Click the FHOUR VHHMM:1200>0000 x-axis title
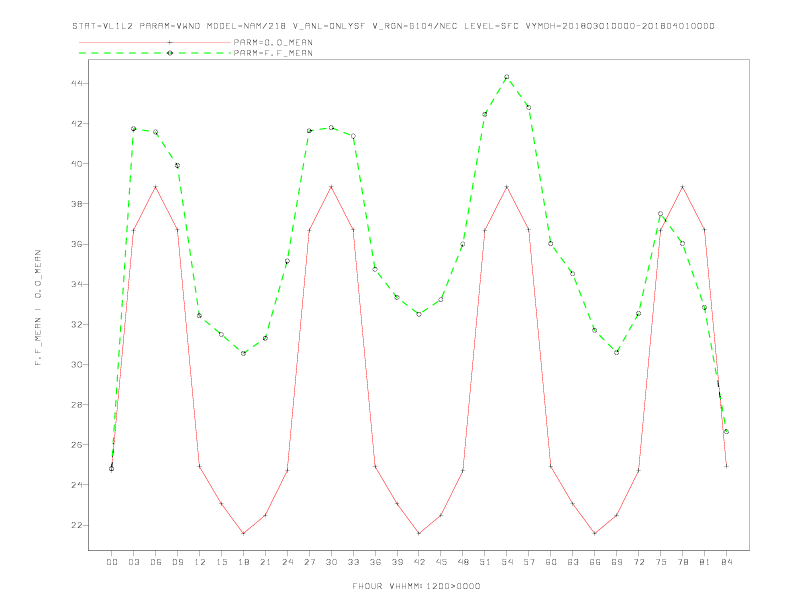The image size is (792, 612). click(x=416, y=586)
